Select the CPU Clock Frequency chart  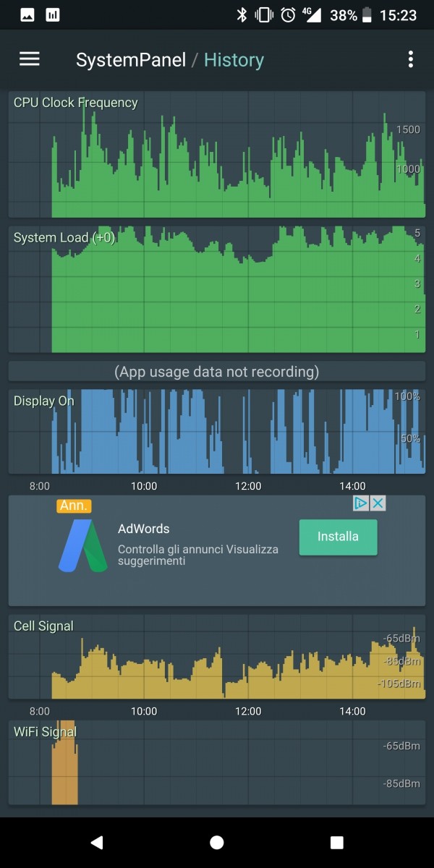(x=217, y=154)
